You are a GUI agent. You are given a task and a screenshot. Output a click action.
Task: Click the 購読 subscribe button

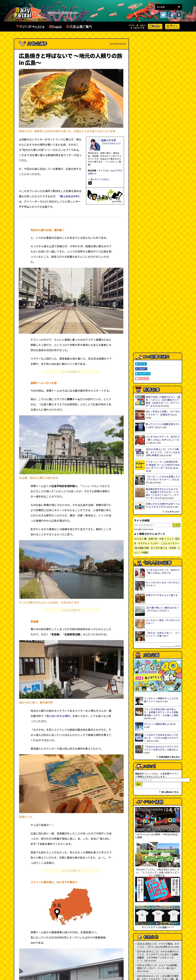click(139, 784)
